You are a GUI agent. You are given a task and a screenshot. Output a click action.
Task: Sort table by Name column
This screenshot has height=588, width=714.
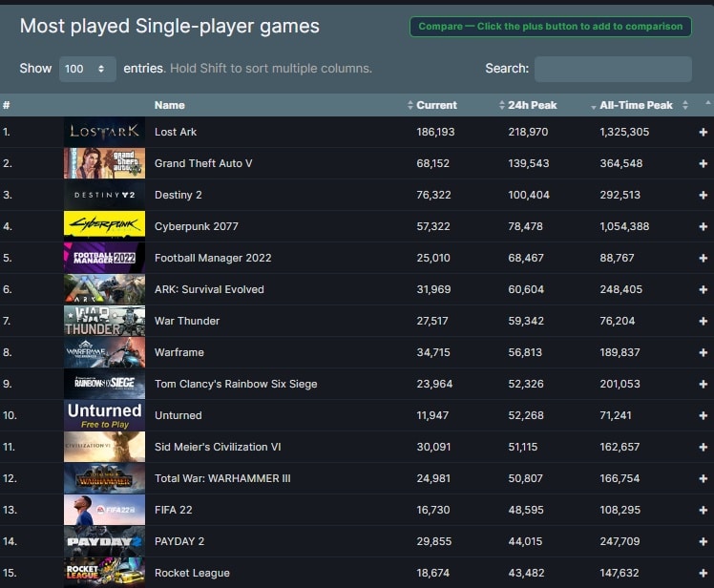click(169, 105)
